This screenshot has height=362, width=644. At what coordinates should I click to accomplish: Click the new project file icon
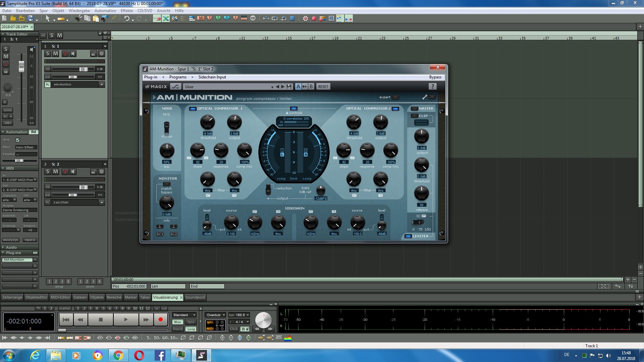point(4,18)
